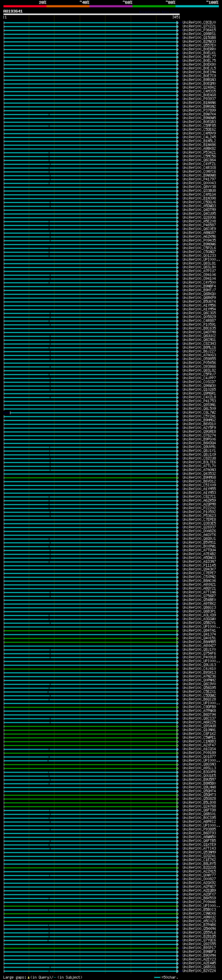Select the UniRef100_Q8J1Y1 hit label
Viewport: 222px width, 980px height.
[x=199, y=451]
